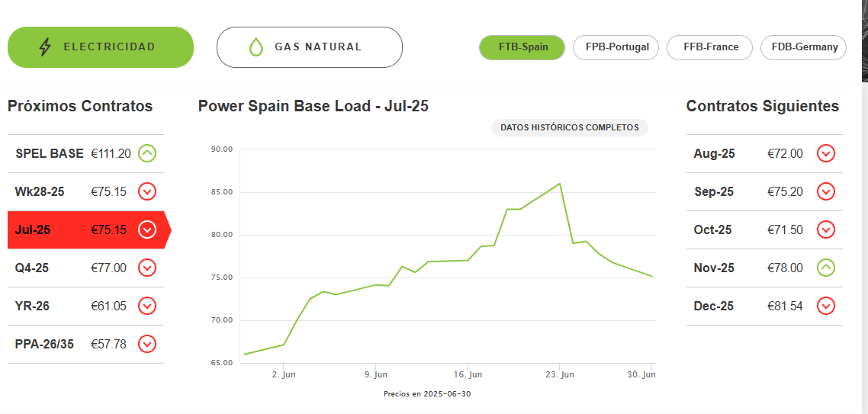The image size is (868, 414).
Task: Click the lightning bolt icon in Electricidad
Action: [45, 47]
